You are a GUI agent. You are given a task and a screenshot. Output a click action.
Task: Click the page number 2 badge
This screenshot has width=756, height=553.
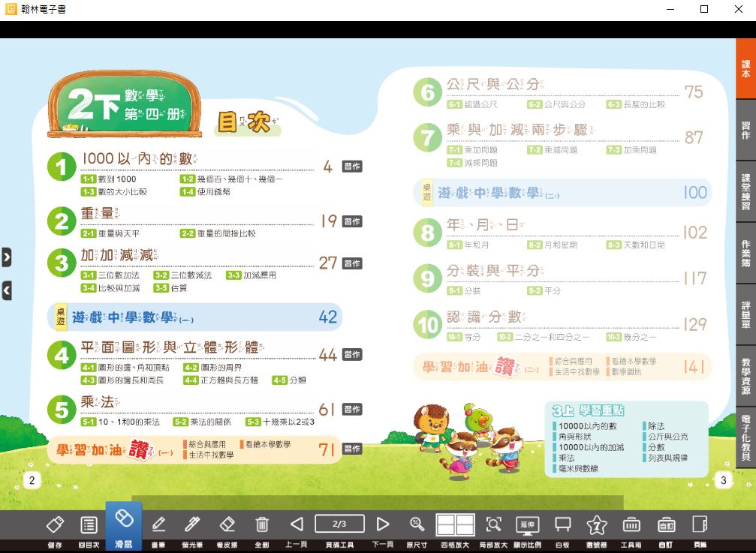click(x=32, y=480)
